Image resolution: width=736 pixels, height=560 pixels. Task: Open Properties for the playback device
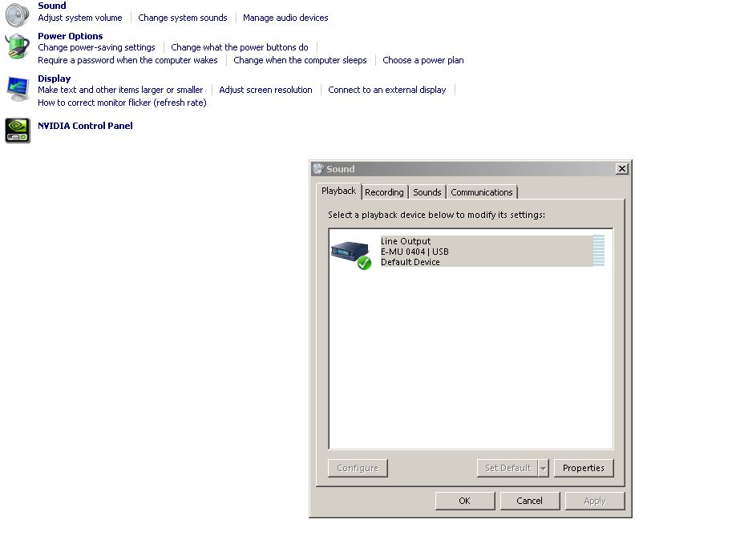[x=583, y=469]
